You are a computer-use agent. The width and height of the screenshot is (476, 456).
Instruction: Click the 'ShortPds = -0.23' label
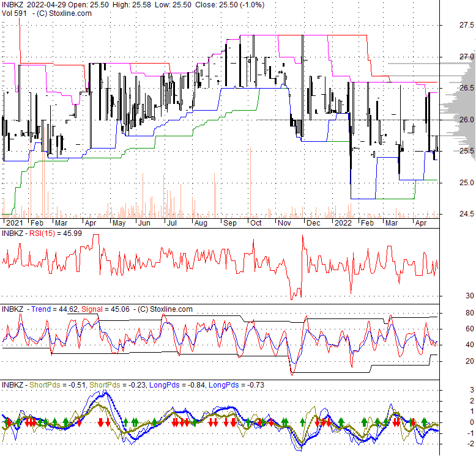(118, 385)
